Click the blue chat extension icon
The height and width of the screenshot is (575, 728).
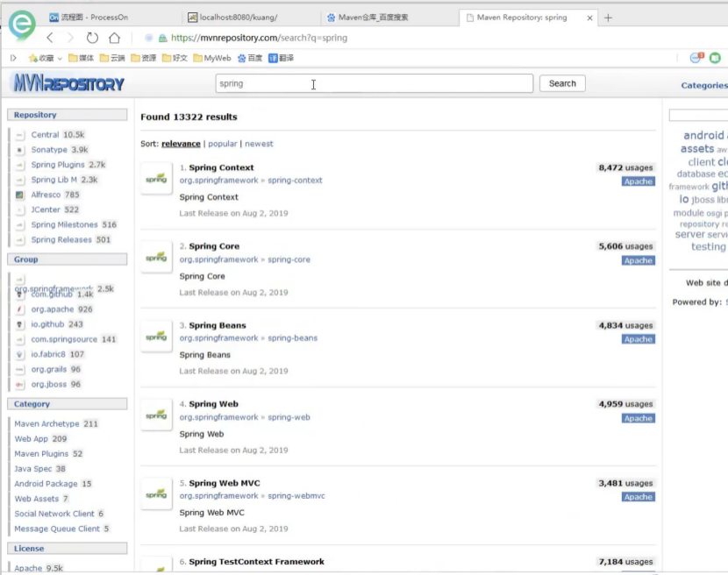697,58
